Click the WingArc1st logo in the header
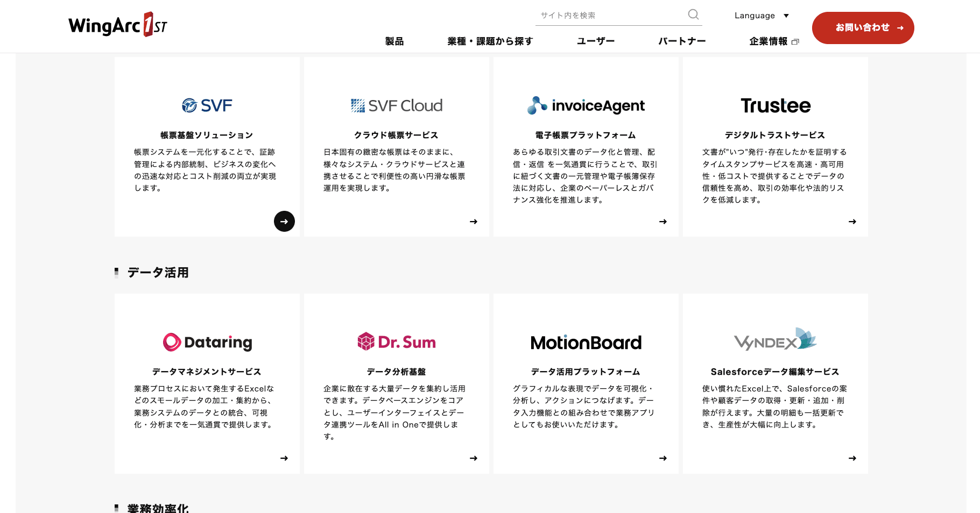The height and width of the screenshot is (513, 980). click(118, 25)
